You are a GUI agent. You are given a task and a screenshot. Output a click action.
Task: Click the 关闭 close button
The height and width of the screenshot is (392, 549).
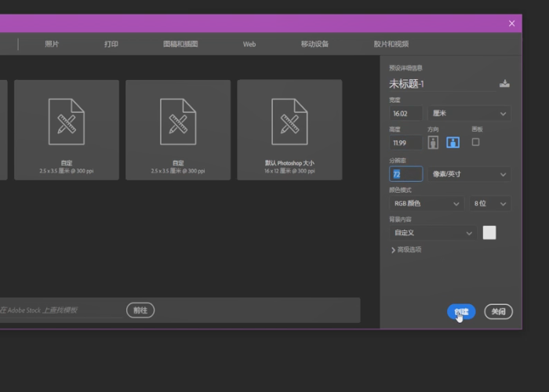498,311
